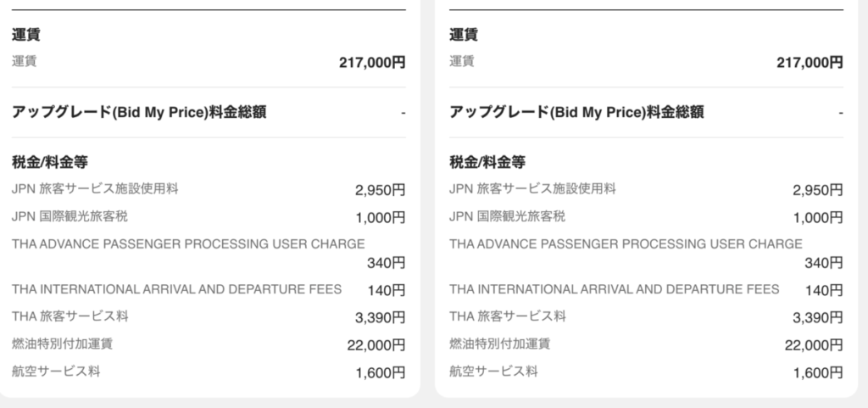Click the 運賃 heading in the left card
868x408 pixels.
[x=26, y=35]
